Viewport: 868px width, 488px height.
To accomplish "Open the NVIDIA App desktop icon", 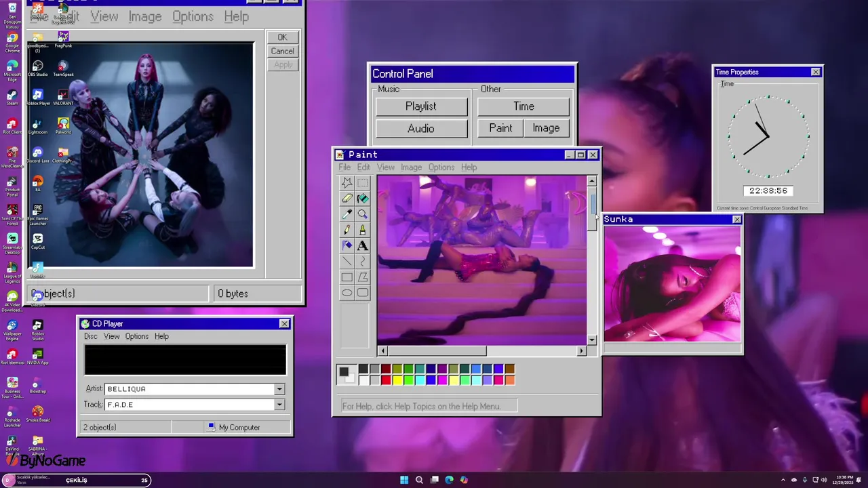I will pyautogui.click(x=37, y=357).
